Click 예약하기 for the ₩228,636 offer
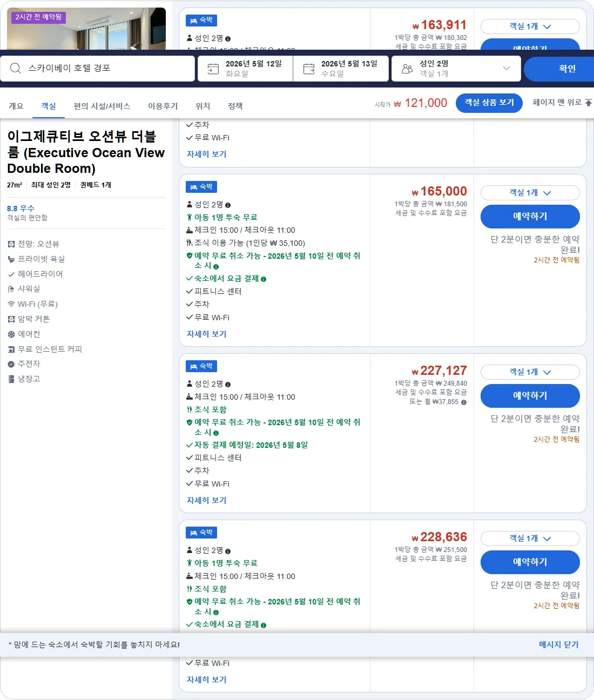594x700 pixels. (530, 562)
